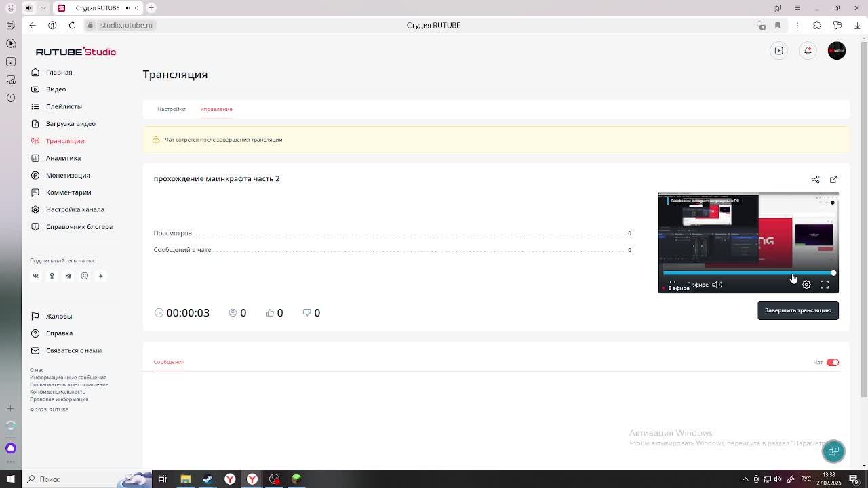This screenshot has height=488, width=868.
Task: Open Task View on the taskbar
Action: [x=163, y=479]
